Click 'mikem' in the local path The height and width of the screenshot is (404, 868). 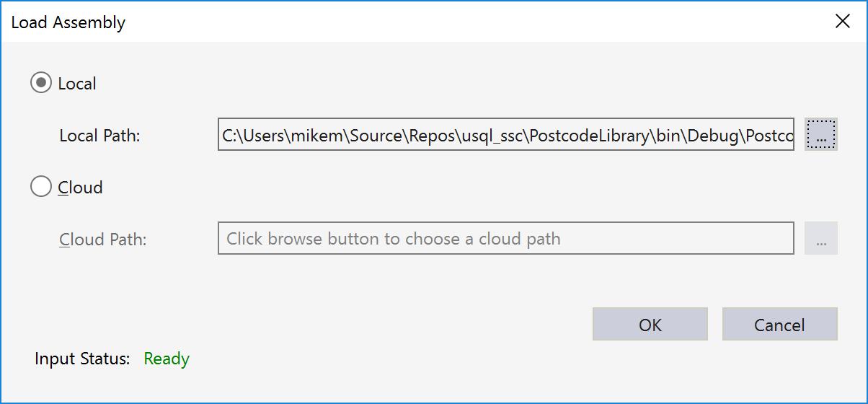(x=316, y=136)
